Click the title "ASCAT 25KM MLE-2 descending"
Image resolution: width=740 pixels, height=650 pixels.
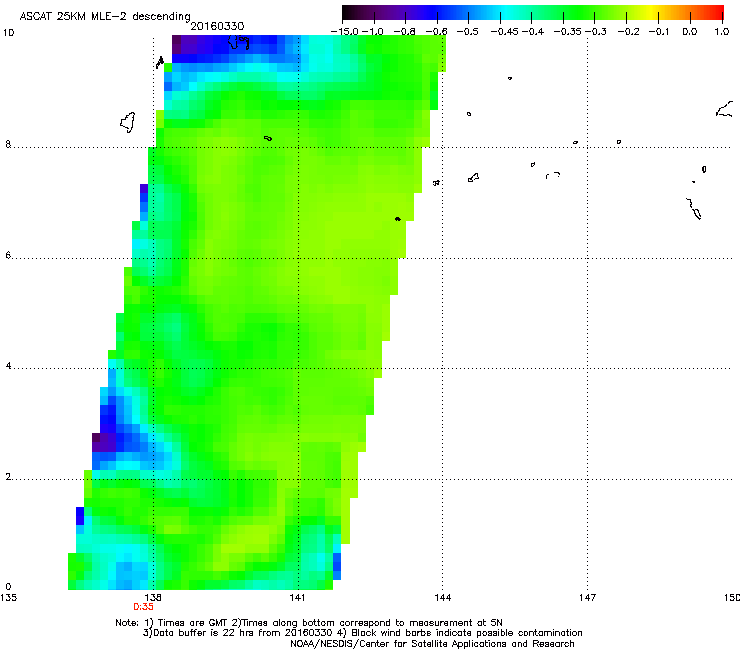pyautogui.click(x=105, y=17)
